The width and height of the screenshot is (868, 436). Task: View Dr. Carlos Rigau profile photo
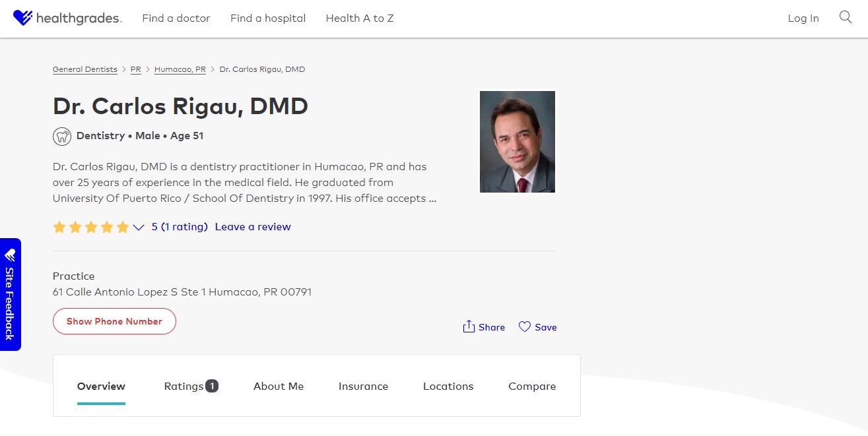[517, 142]
